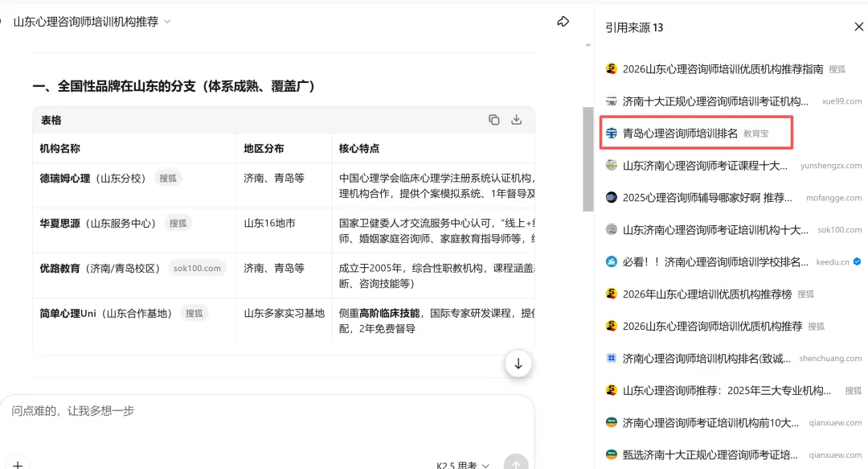Click the 表格 label in table header
868x469 pixels.
coord(51,120)
